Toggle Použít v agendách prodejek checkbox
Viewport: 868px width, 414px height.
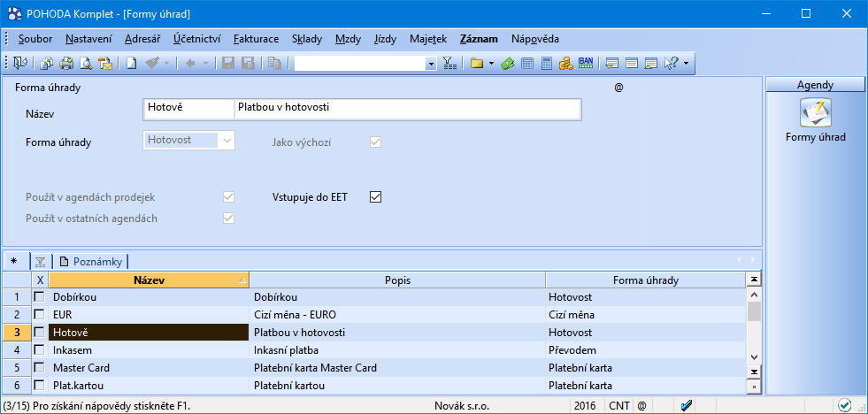pyautogui.click(x=228, y=196)
